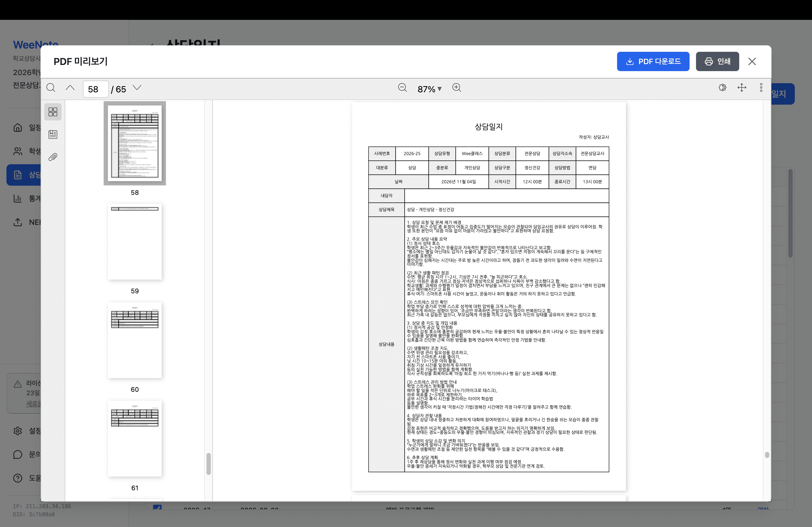Viewport: 812px width, 527px height.
Task: Select page 59 thumbnail
Action: coord(135,242)
